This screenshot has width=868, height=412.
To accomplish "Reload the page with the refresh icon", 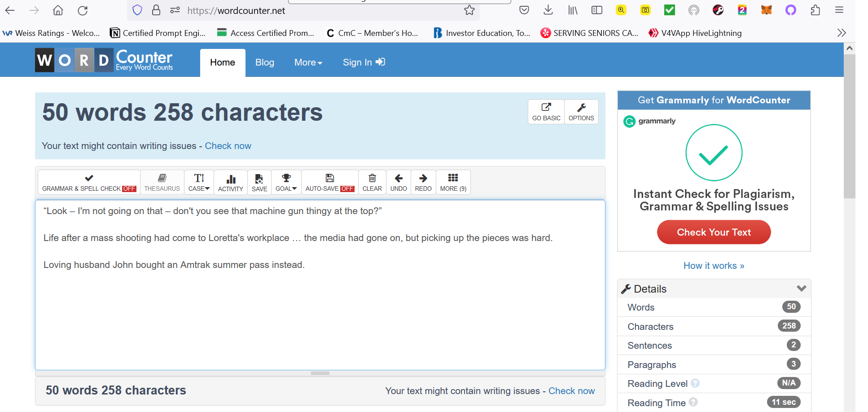I will [83, 10].
